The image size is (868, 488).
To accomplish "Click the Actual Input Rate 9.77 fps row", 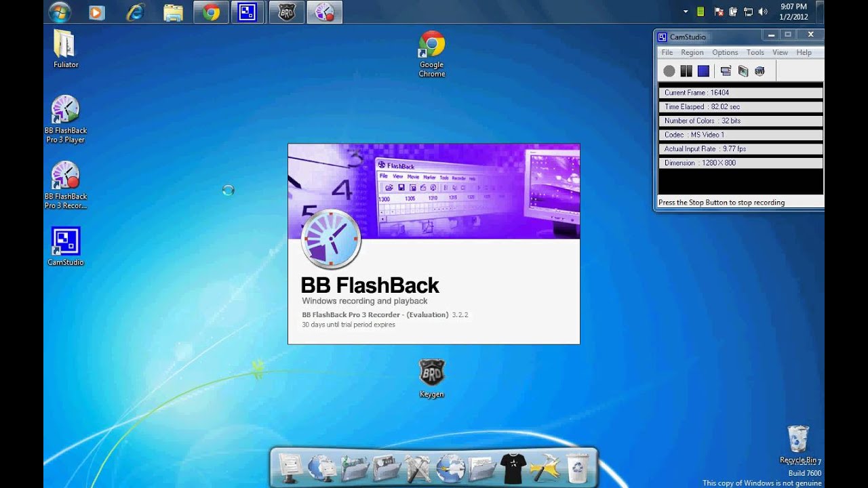I will point(741,148).
